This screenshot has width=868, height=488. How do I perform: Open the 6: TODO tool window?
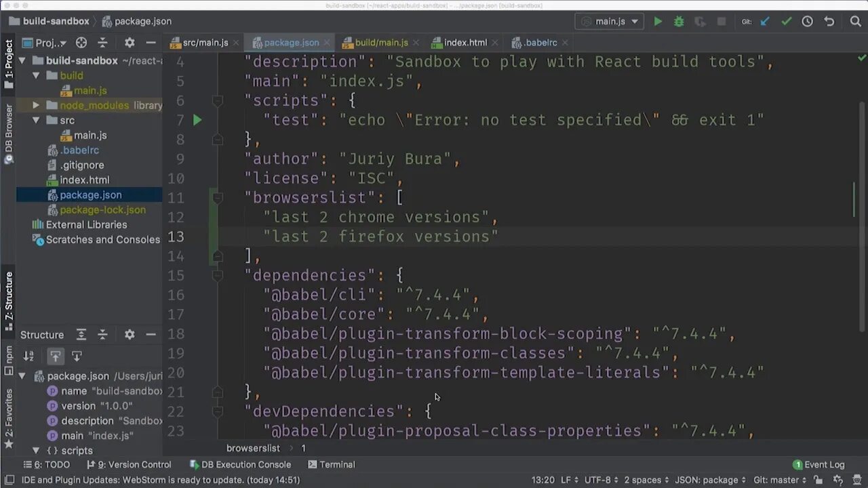[47, 465]
